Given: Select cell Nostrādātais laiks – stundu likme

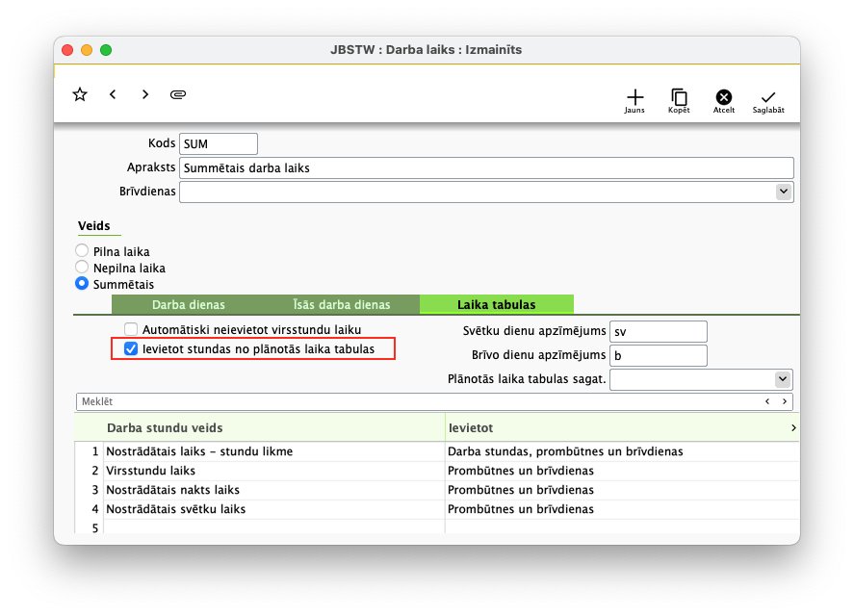Looking at the screenshot, I should [274, 451].
